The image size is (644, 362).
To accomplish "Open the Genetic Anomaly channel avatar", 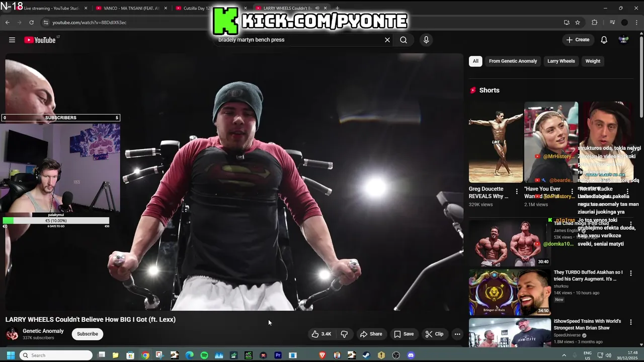I will [13, 334].
